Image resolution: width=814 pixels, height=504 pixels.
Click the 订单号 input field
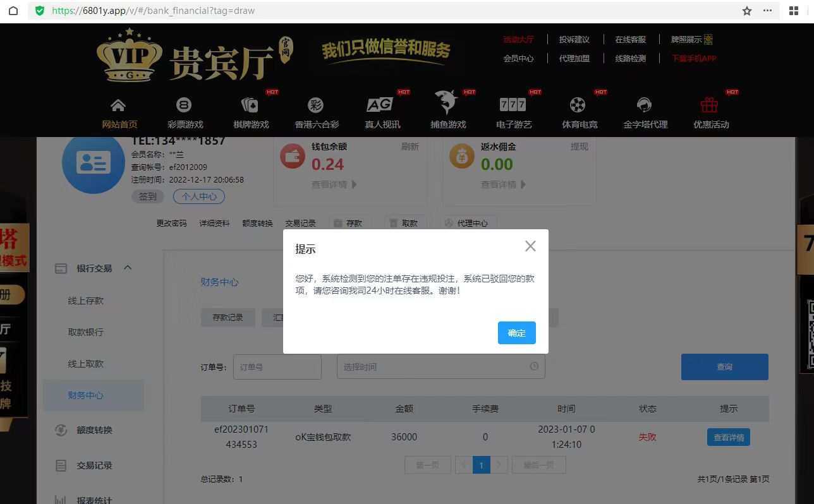click(277, 367)
